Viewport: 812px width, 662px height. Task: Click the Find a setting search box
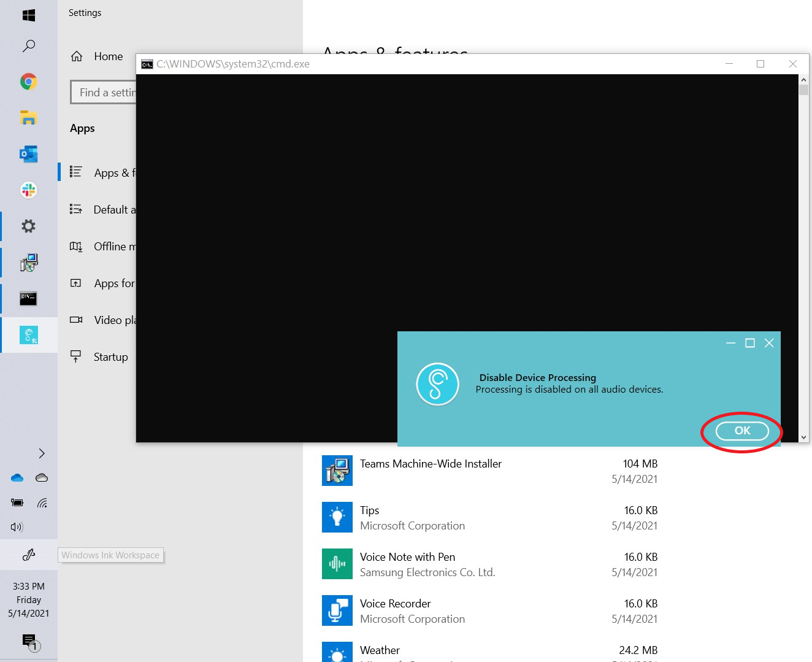tap(104, 93)
